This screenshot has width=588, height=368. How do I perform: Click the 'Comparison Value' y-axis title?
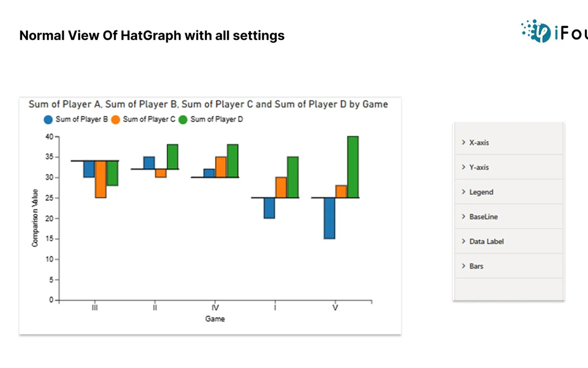35,218
